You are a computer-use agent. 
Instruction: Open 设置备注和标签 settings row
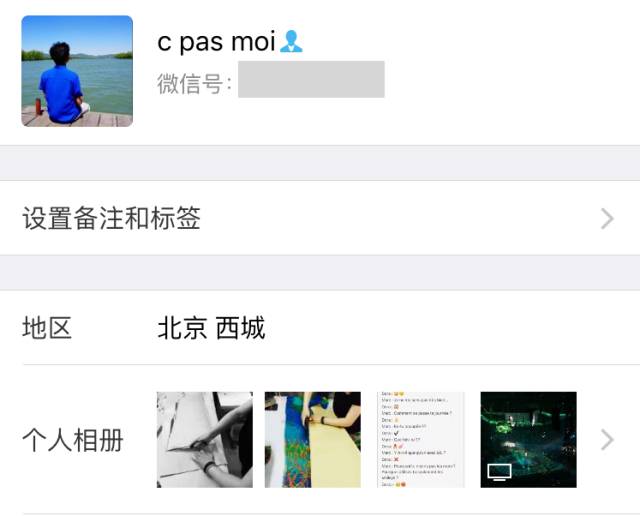320,218
